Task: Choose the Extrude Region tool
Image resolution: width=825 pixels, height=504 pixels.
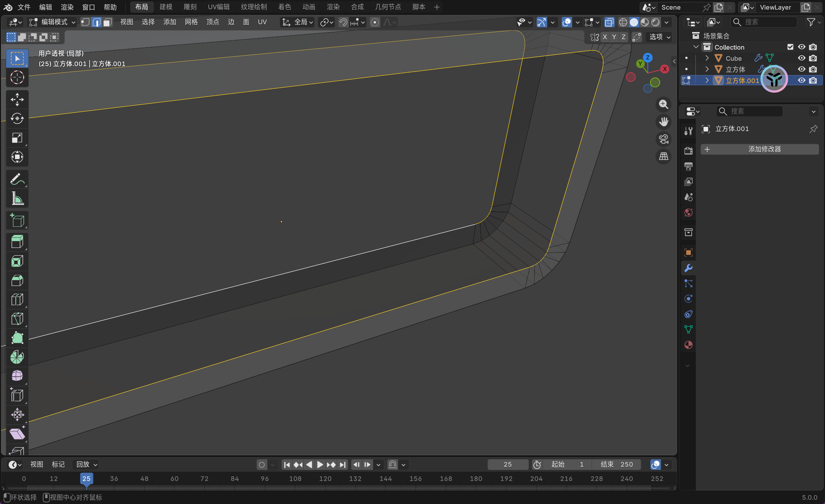Action: pyautogui.click(x=17, y=242)
